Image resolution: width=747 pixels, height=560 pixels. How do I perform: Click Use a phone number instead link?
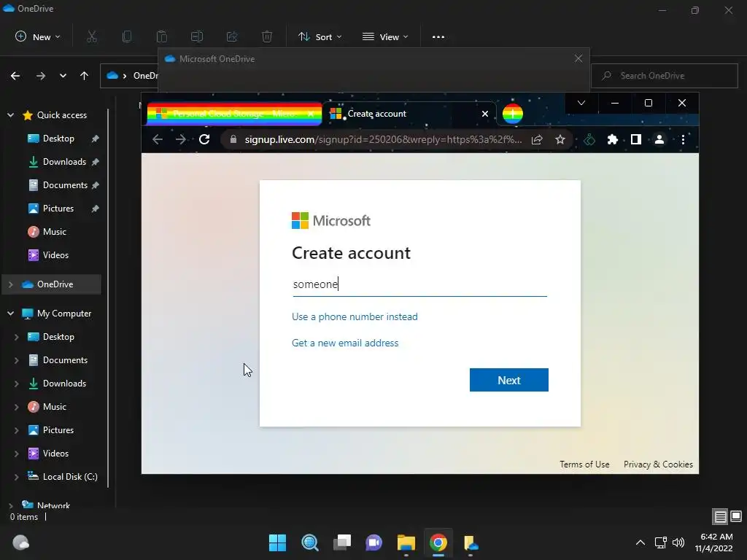tap(355, 316)
